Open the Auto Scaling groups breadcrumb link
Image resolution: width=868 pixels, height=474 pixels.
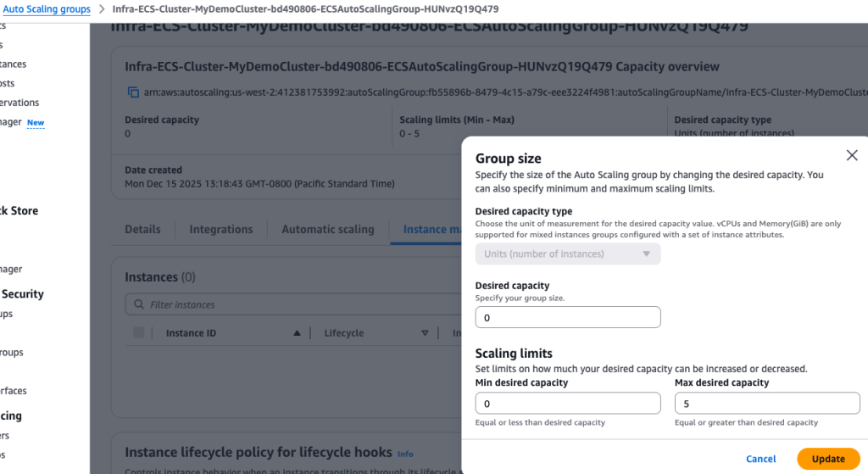(47, 8)
